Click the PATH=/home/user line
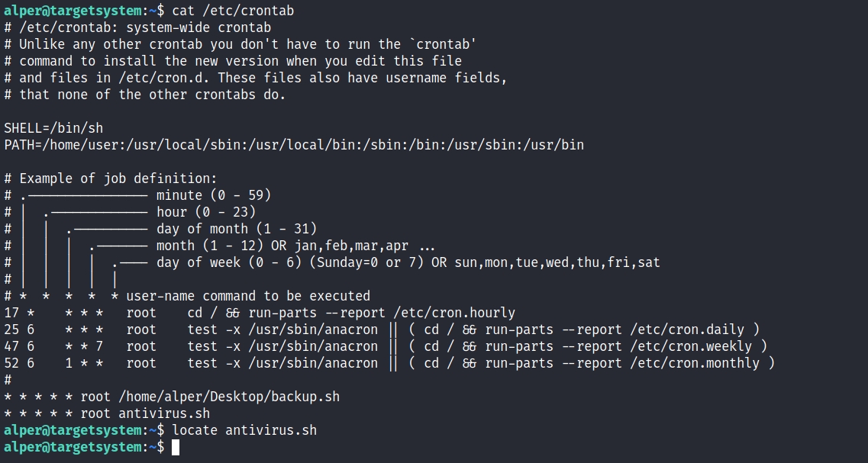The image size is (868, 463). pos(294,145)
